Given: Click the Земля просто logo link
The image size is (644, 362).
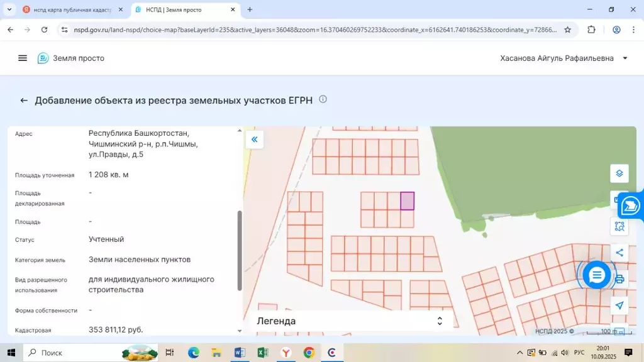Looking at the screenshot, I should 71,58.
